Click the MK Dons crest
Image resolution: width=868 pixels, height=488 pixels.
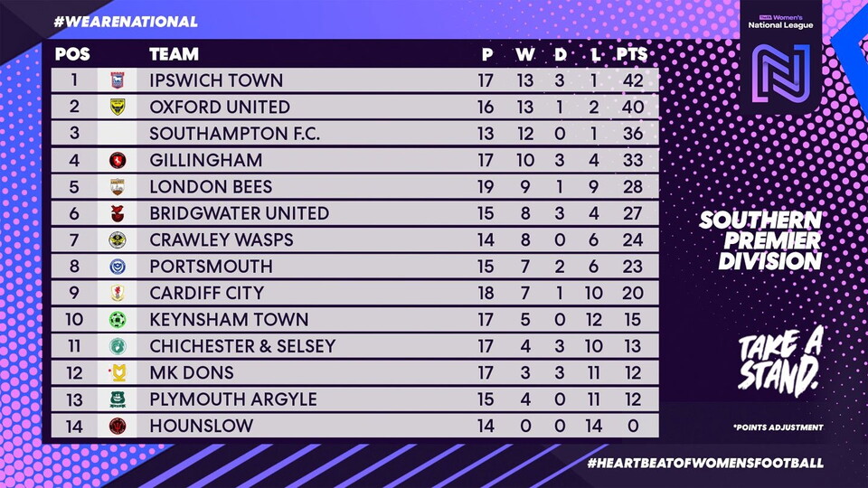coord(118,373)
